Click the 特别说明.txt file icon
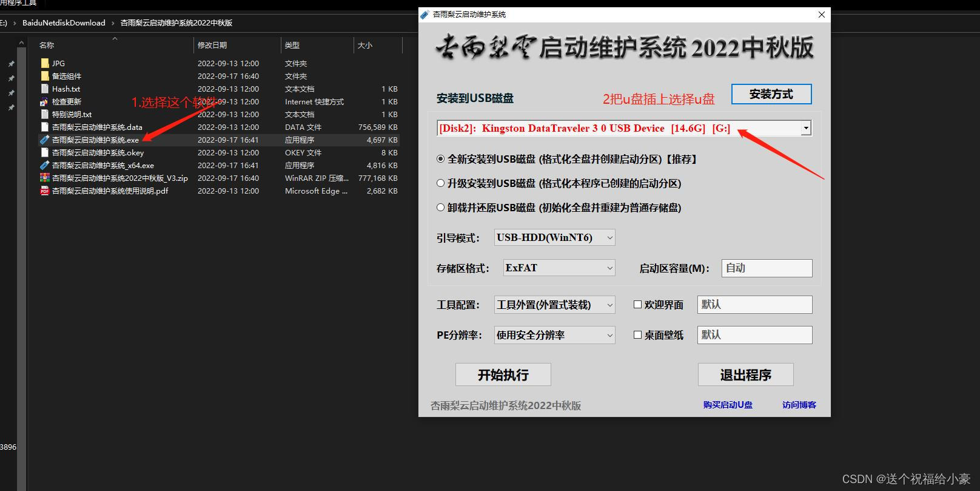 (44, 114)
